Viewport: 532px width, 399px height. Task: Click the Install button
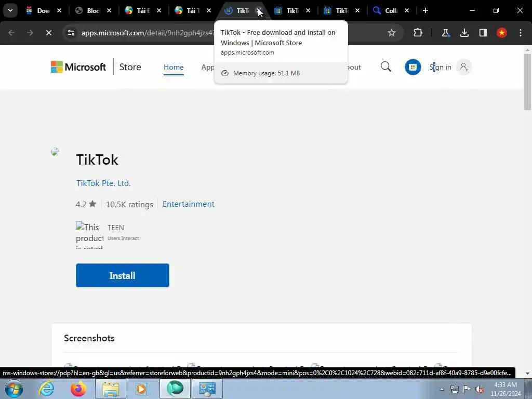[123, 275]
